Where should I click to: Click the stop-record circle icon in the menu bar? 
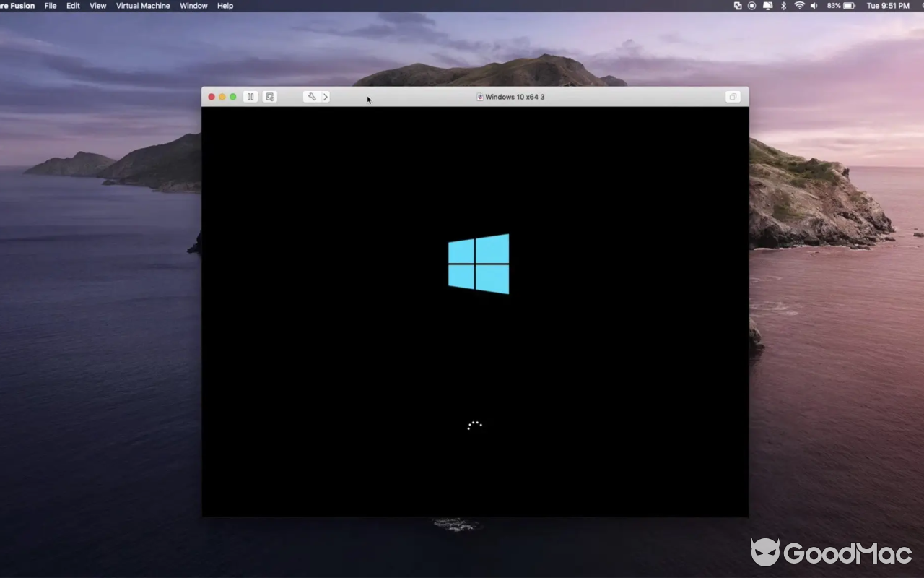[753, 6]
